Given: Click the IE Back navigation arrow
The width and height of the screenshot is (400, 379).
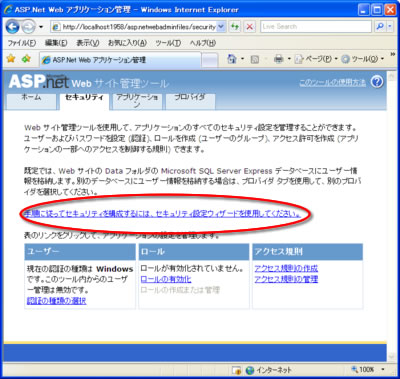Looking at the screenshot, I should click(12, 27).
